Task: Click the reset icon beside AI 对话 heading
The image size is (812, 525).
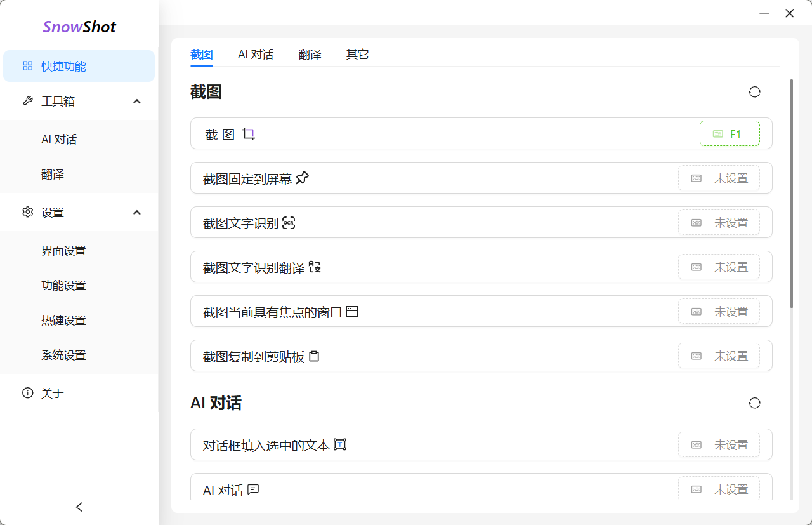Action: tap(754, 403)
